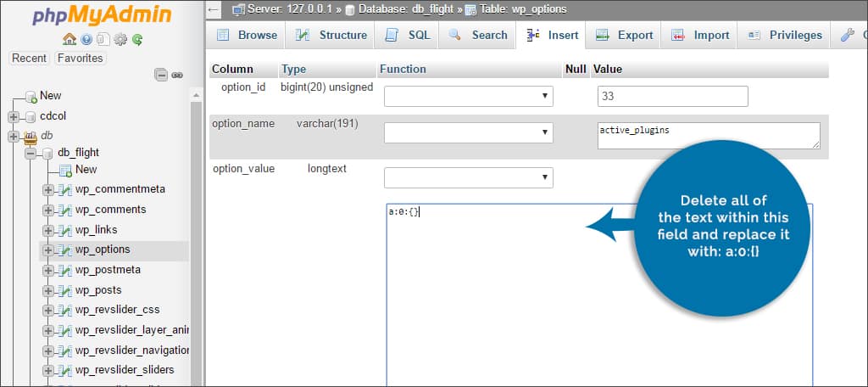Go to phpMyAdmin home icon
This screenshot has height=387, width=868.
(70, 39)
